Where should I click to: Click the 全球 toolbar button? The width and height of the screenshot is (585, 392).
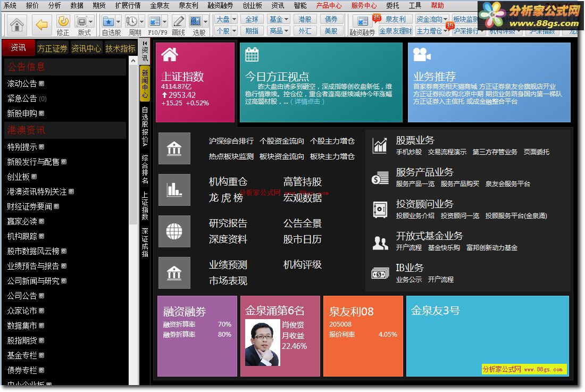pos(252,19)
